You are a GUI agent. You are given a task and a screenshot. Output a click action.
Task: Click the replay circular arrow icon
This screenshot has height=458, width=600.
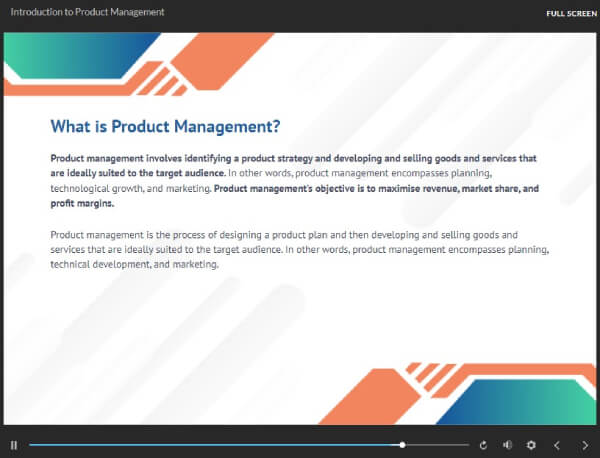click(x=483, y=445)
